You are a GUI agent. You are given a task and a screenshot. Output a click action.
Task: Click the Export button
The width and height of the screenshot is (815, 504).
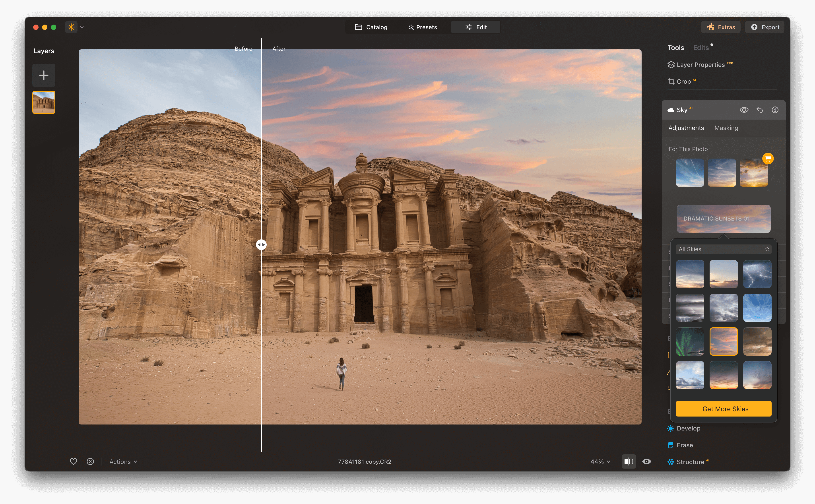coord(765,27)
